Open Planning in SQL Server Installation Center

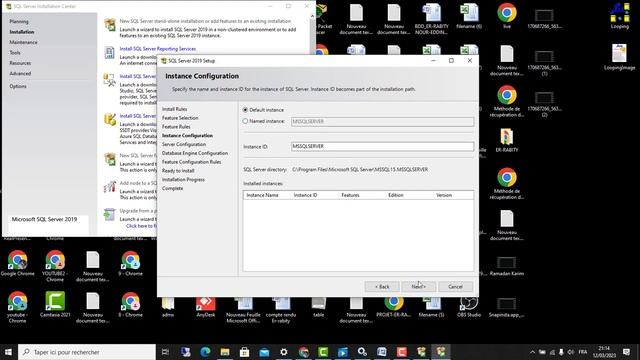(x=19, y=21)
